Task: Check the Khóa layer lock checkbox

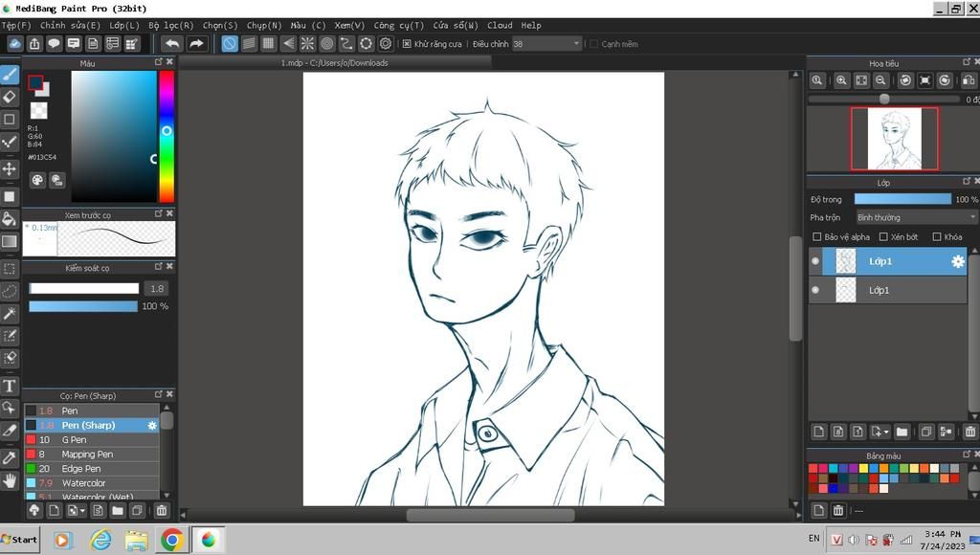Action: [x=937, y=237]
